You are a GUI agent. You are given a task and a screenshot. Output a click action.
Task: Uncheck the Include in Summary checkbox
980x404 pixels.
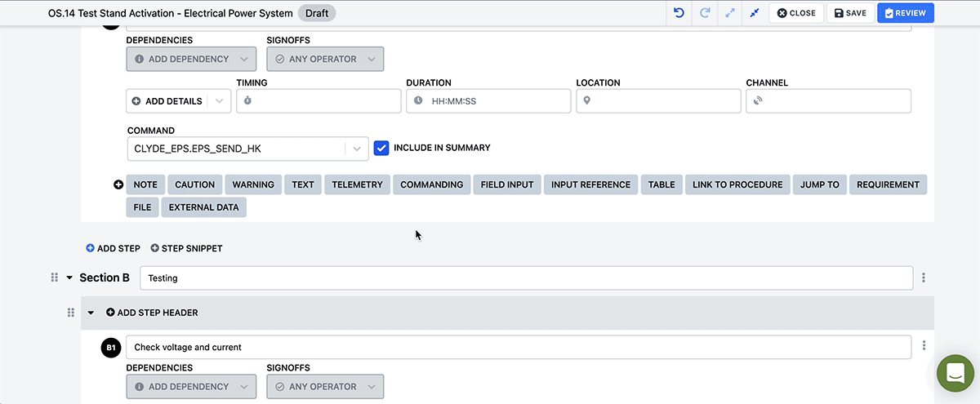pyautogui.click(x=381, y=148)
